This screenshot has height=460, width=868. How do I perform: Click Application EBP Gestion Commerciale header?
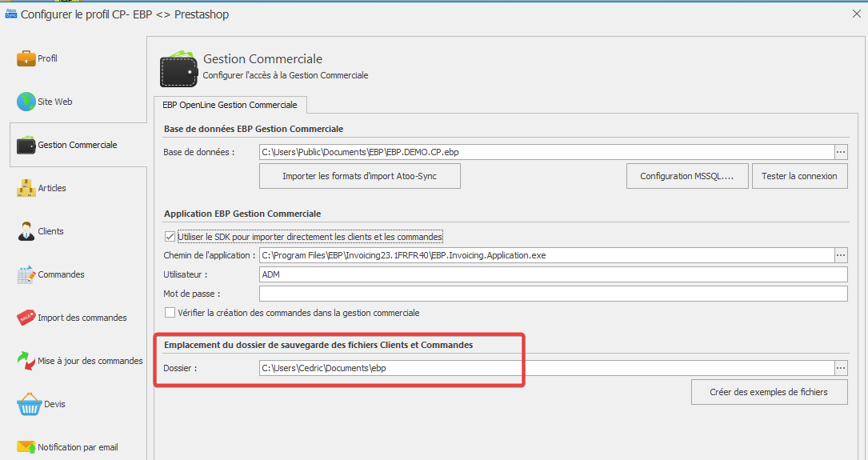click(x=242, y=214)
